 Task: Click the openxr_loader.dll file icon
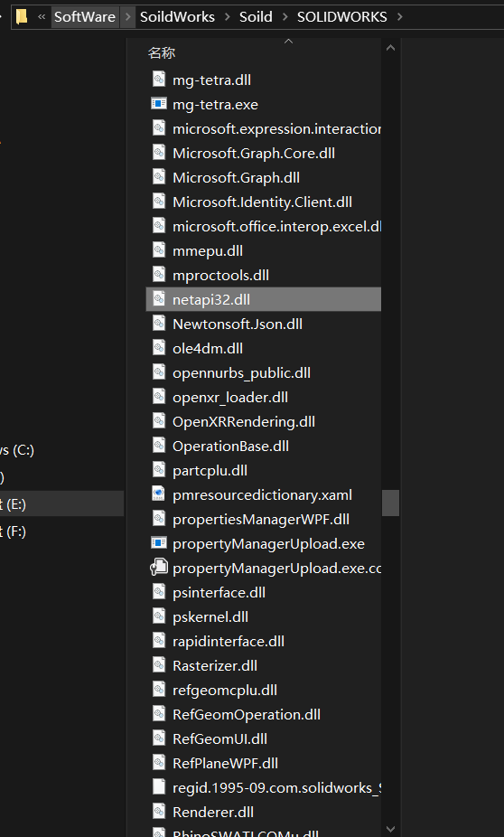pyautogui.click(x=159, y=397)
